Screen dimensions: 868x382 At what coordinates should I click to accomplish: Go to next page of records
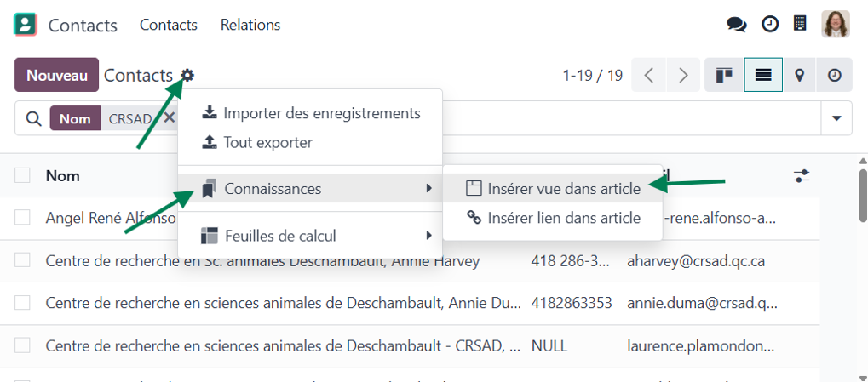pos(684,75)
